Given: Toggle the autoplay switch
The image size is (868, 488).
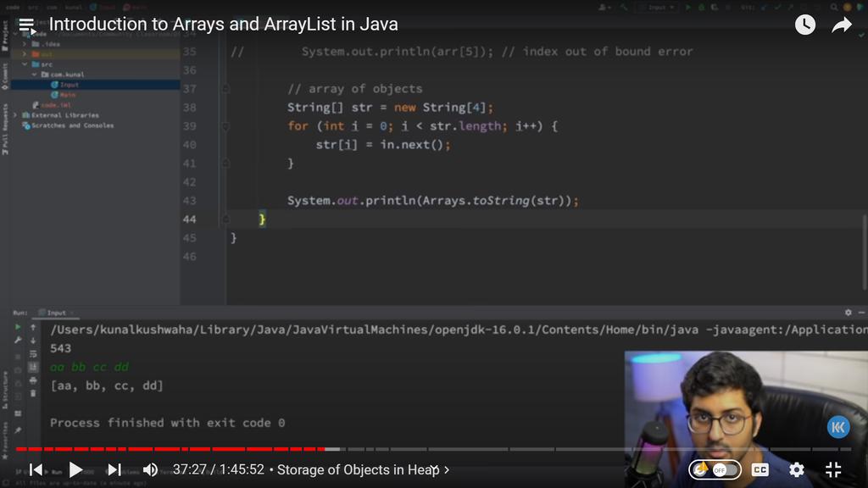Looking at the screenshot, I should (715, 469).
